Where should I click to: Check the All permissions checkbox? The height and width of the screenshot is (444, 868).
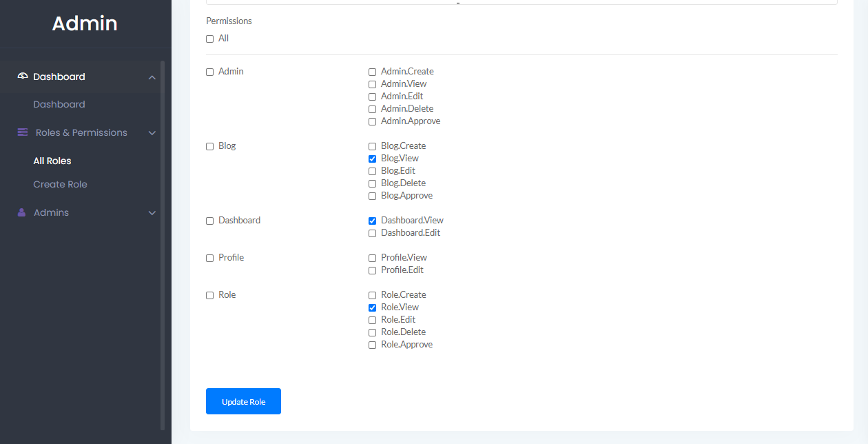210,39
